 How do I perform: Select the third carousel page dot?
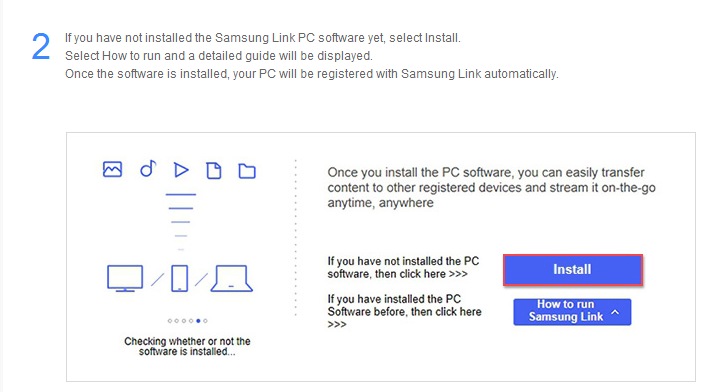click(x=184, y=321)
